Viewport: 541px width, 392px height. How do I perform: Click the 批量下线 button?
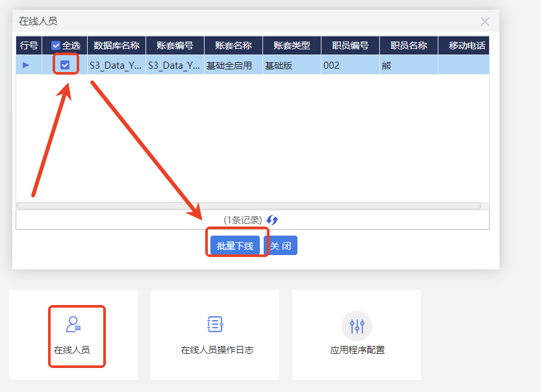(237, 245)
